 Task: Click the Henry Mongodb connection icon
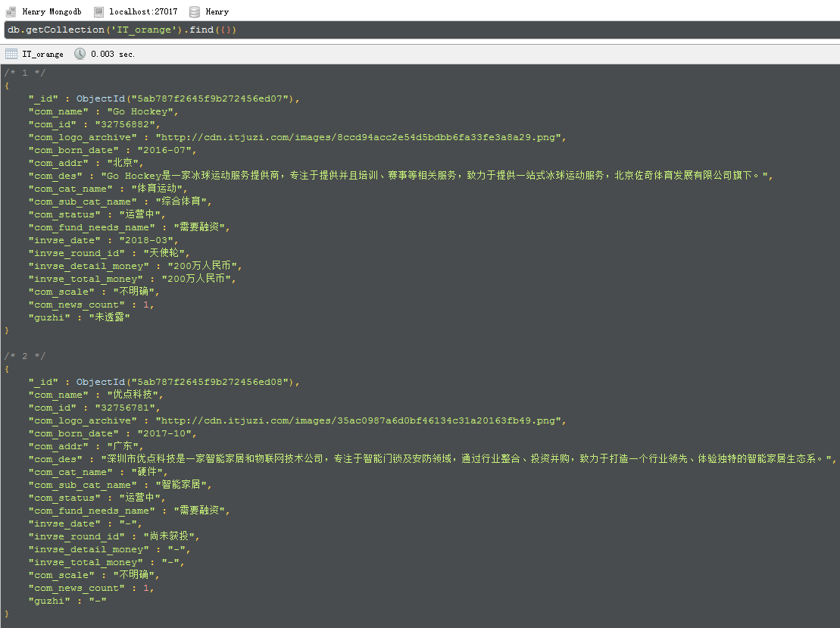tap(11, 11)
